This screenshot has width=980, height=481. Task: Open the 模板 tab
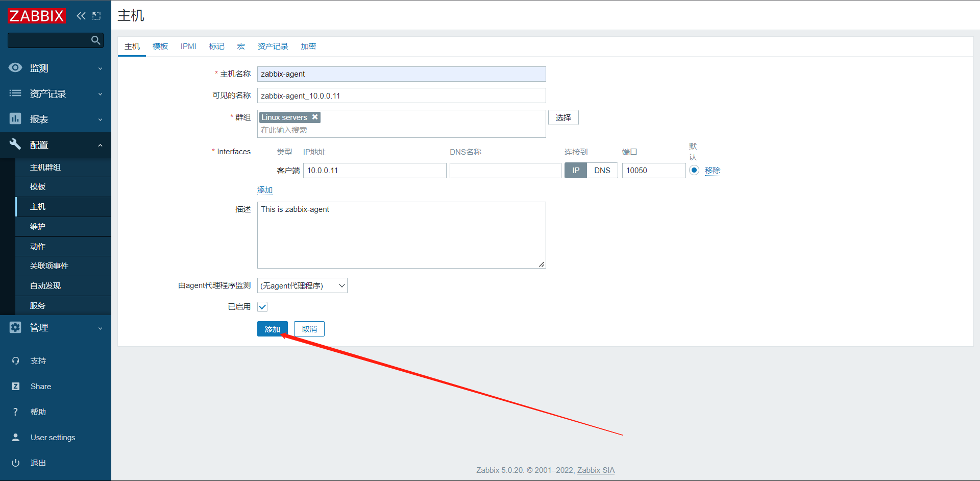tap(160, 46)
